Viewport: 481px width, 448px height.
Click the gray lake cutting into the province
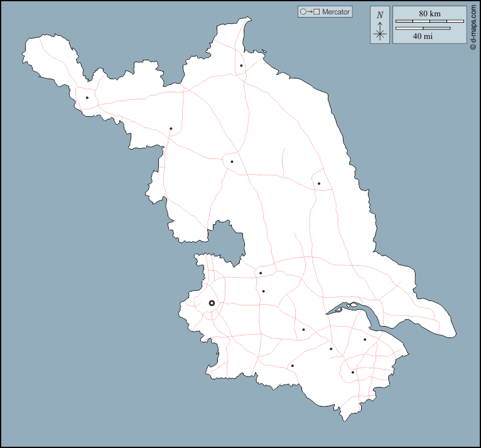click(x=228, y=241)
